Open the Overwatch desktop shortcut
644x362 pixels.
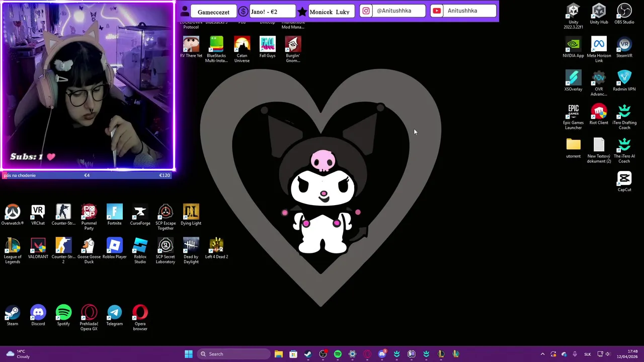pos(13,215)
